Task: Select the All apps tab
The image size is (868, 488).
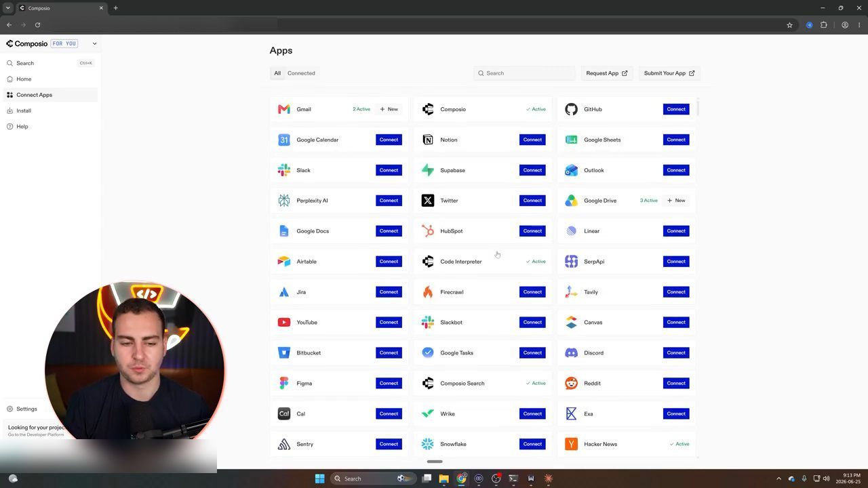Action: (x=277, y=73)
